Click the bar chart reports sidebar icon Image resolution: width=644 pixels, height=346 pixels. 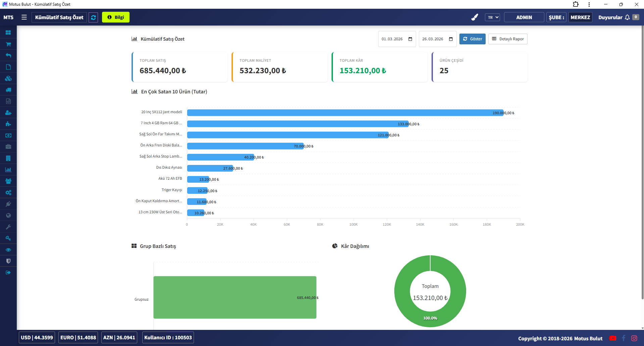pyautogui.click(x=8, y=170)
